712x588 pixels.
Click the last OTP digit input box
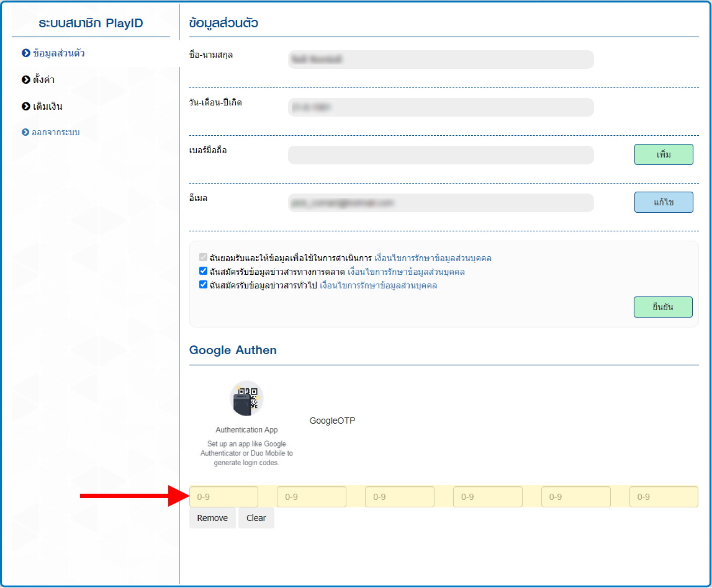click(x=663, y=497)
